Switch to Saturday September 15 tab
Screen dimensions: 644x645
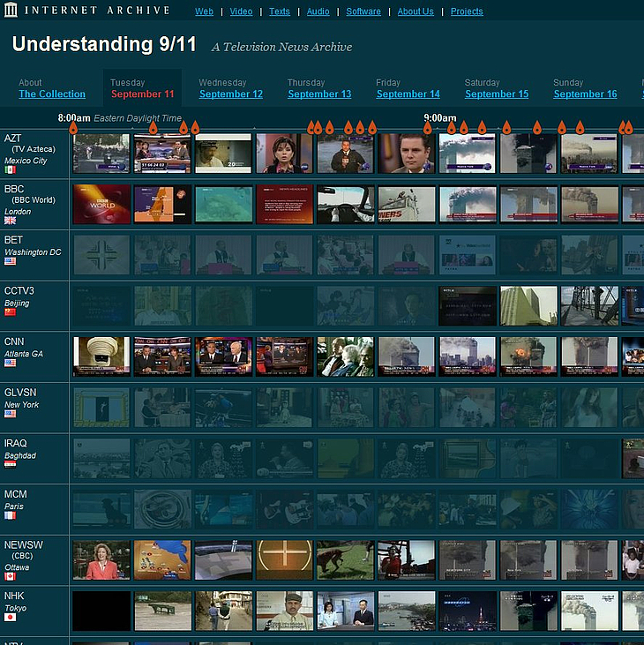[x=497, y=94]
